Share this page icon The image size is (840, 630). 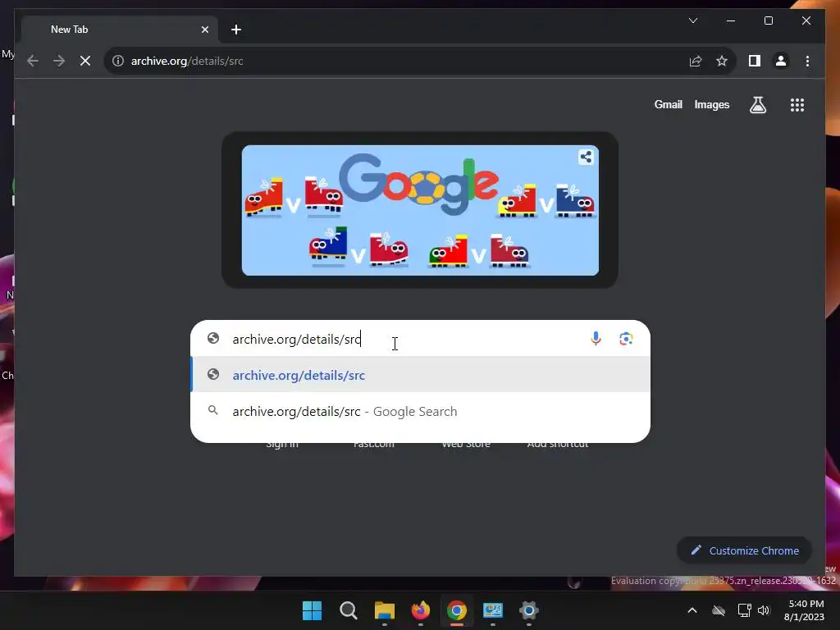pos(696,61)
